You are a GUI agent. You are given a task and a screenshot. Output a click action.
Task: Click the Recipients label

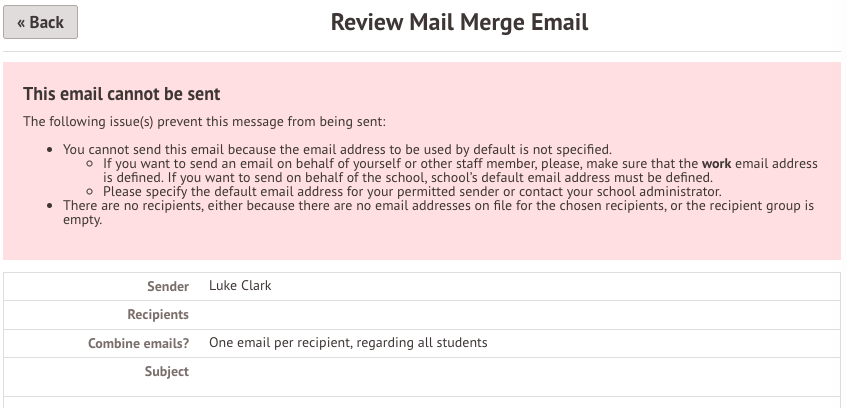[x=158, y=315]
